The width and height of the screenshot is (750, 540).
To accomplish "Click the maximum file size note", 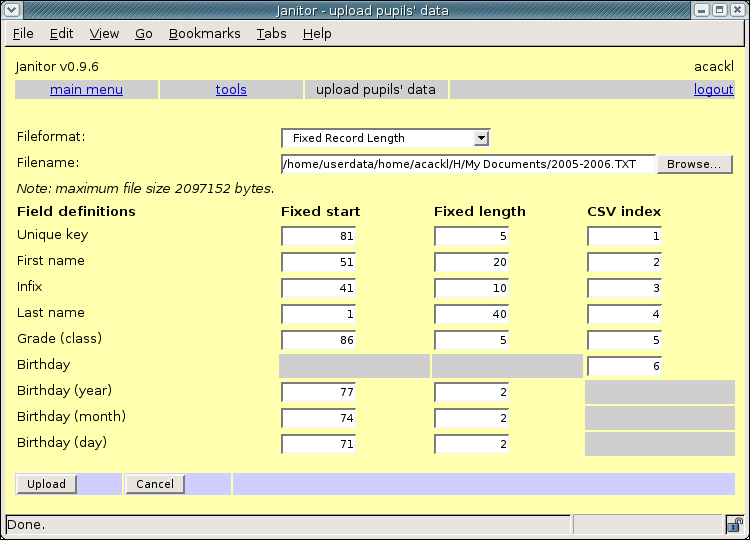I will 145,188.
